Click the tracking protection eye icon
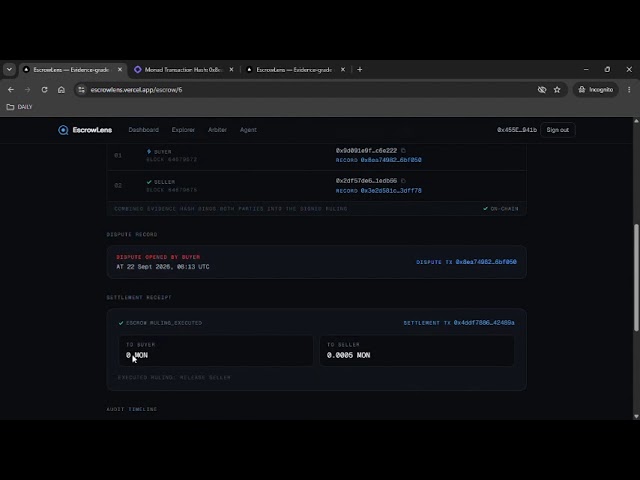 point(542,90)
